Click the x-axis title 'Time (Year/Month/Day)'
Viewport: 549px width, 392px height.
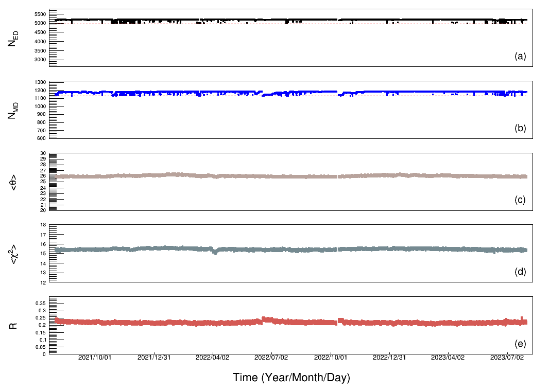point(291,377)
